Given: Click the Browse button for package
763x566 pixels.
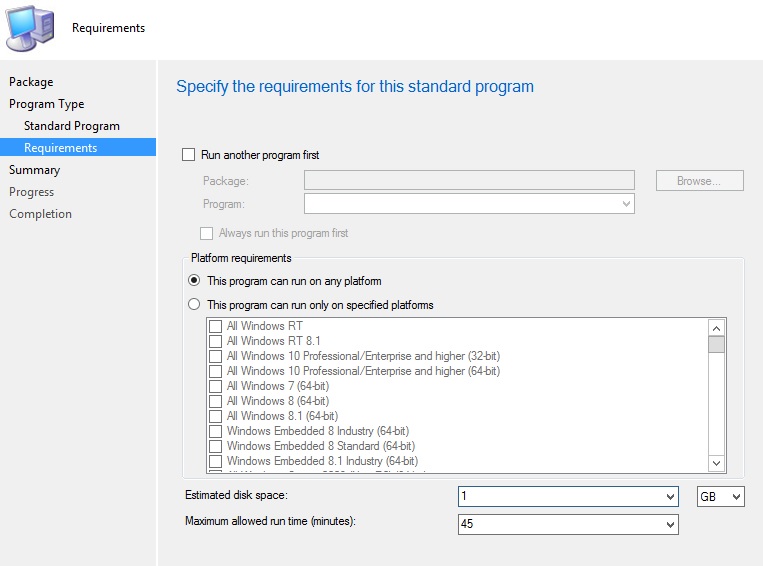Looking at the screenshot, I should (699, 181).
